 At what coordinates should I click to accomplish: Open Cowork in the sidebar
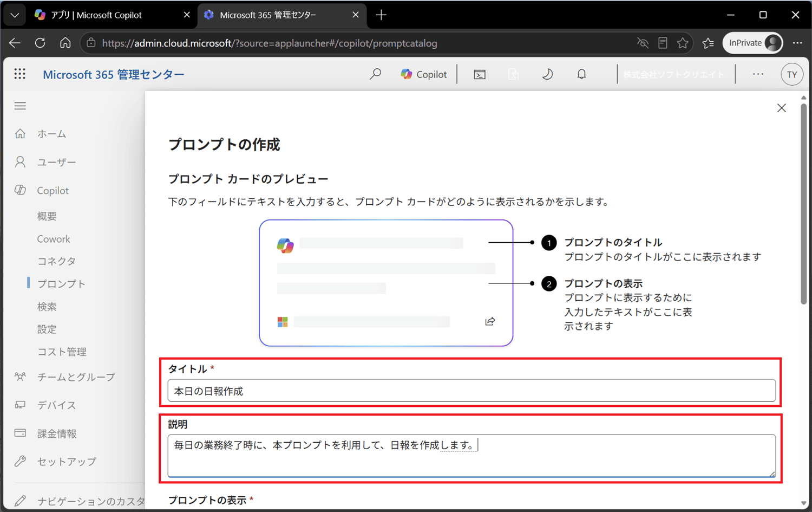(x=54, y=239)
